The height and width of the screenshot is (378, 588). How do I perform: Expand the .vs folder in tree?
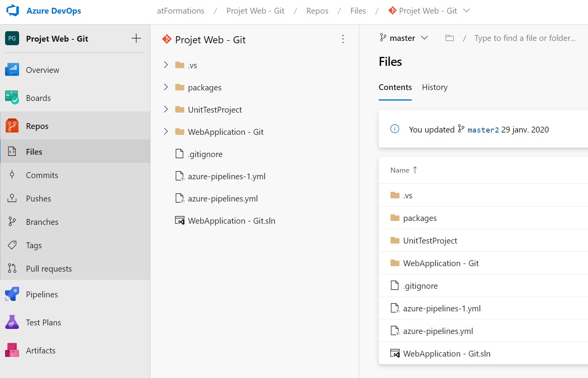pyautogui.click(x=166, y=65)
